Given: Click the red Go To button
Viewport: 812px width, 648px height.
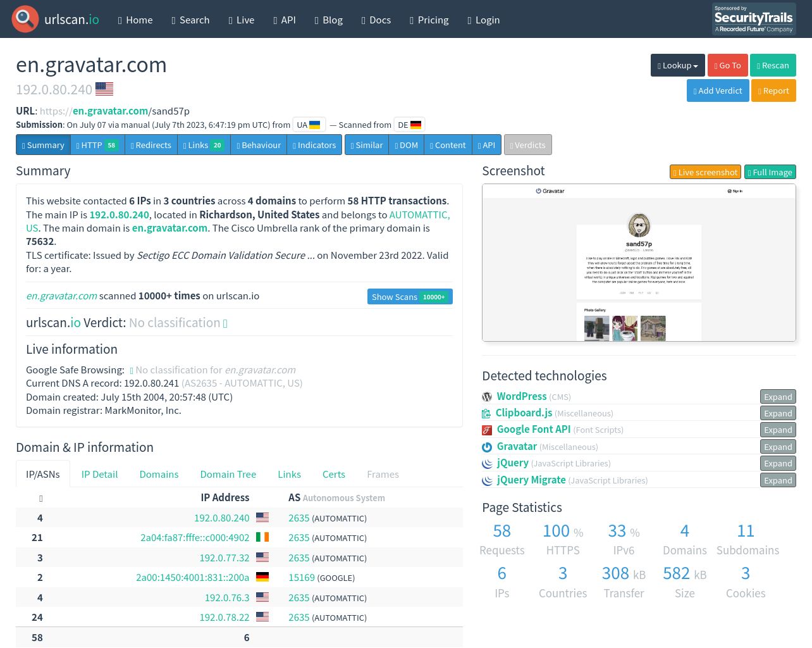Looking at the screenshot, I should [x=728, y=65].
